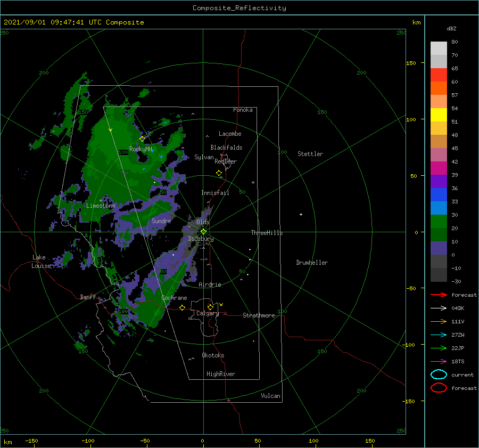Click the Sundre label on map
This screenshot has width=479, height=448.
point(161,221)
